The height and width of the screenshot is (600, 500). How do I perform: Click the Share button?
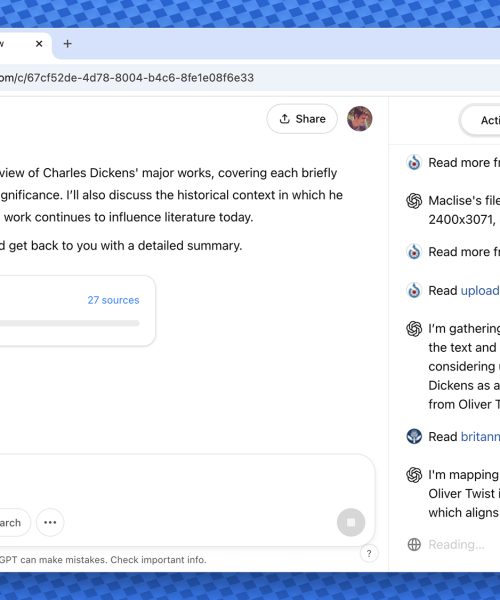(x=302, y=119)
